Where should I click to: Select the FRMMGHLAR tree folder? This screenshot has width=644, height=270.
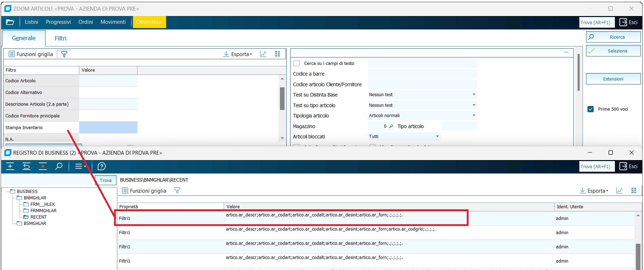pyautogui.click(x=43, y=210)
